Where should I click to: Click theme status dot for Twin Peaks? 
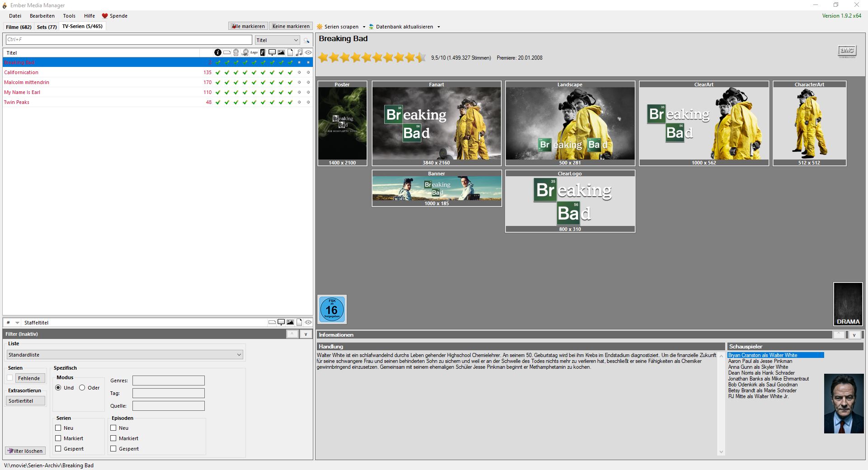[x=299, y=102]
